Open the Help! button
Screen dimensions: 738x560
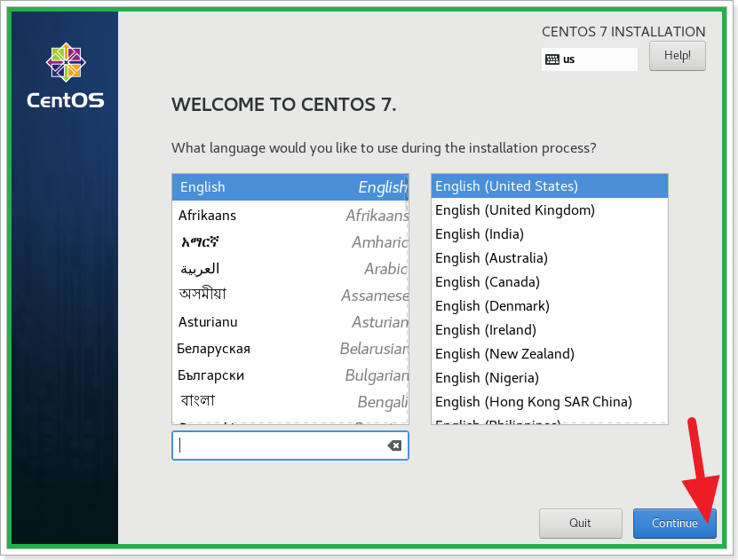(678, 56)
